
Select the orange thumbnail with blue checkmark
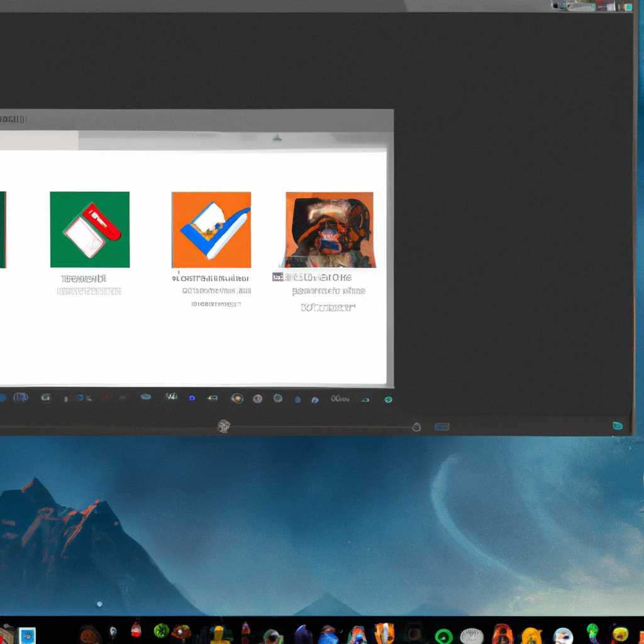211,230
